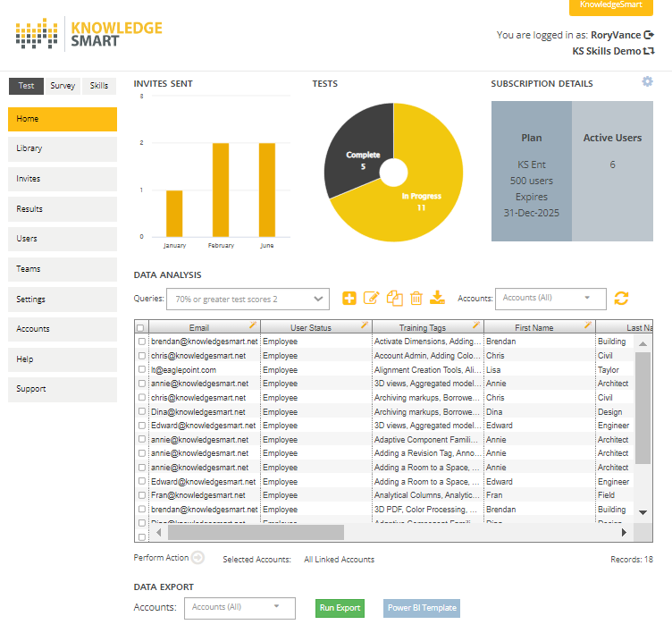
Task: Click the table scroll down arrow
Action: click(643, 512)
